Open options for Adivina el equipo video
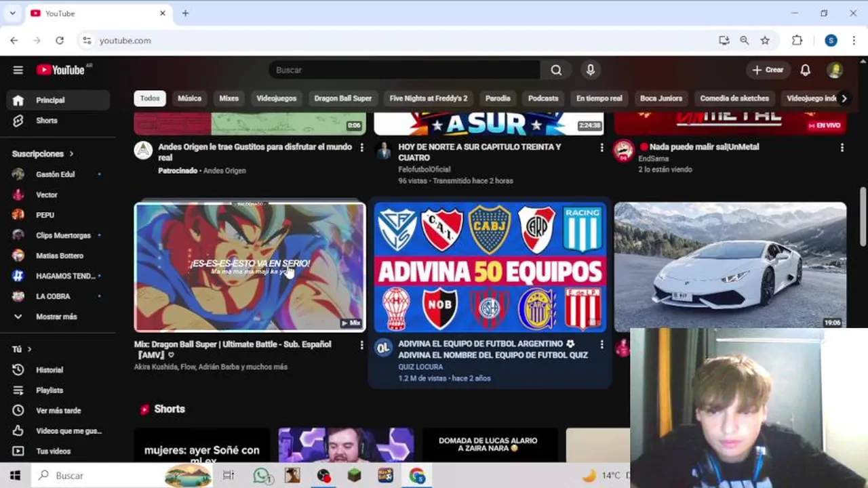 [601, 345]
